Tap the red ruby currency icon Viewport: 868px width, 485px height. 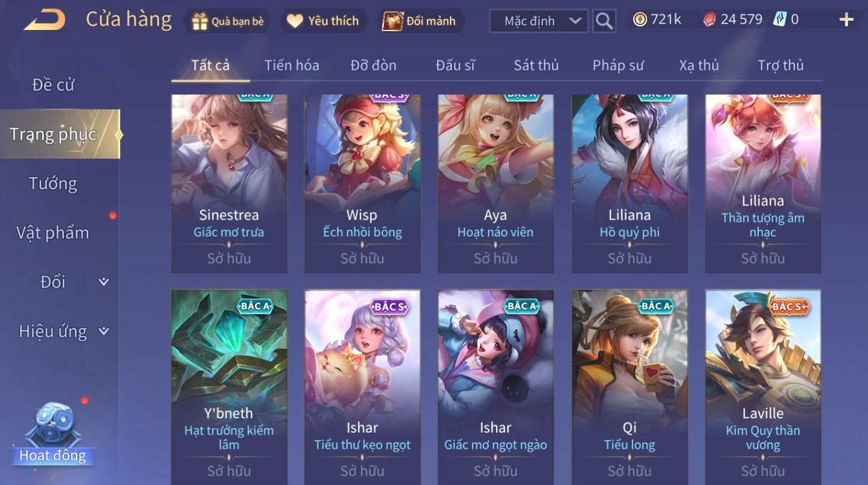709,20
